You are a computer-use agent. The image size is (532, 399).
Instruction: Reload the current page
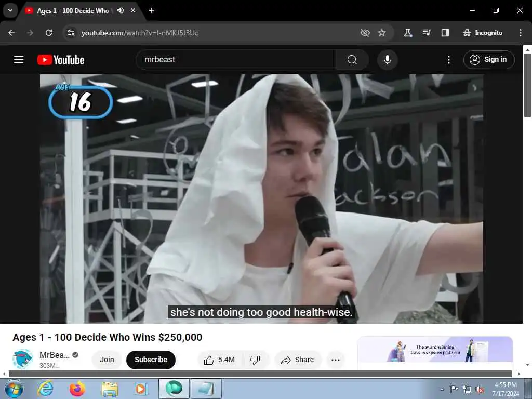click(49, 33)
